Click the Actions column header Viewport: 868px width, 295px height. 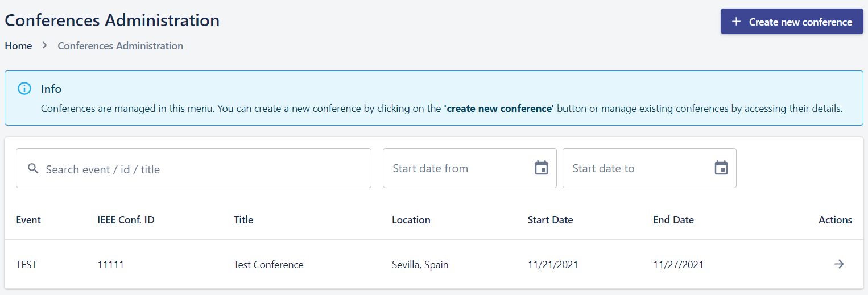click(x=835, y=220)
